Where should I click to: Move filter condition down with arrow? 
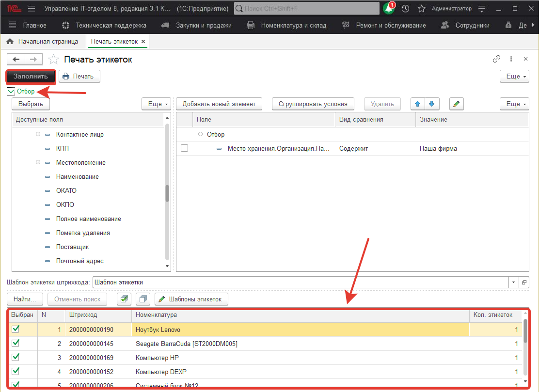tap(431, 104)
